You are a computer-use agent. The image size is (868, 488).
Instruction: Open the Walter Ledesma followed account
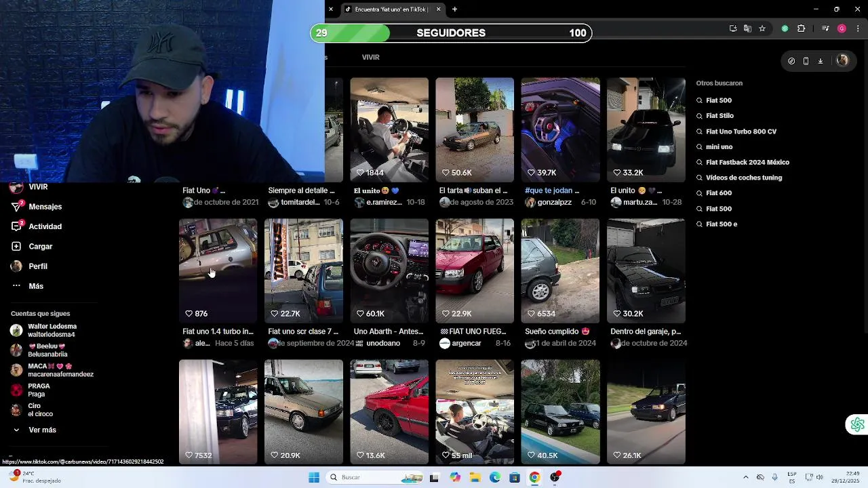coord(44,330)
